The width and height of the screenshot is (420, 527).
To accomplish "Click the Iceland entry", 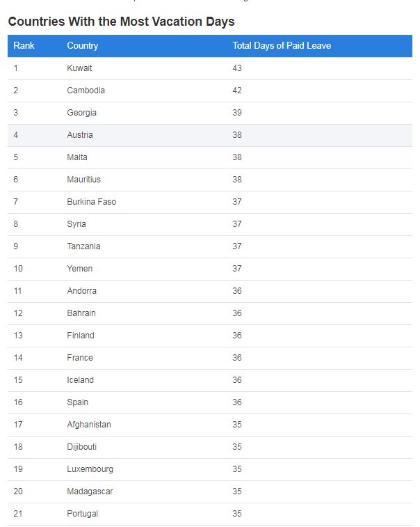I will click(x=80, y=380).
